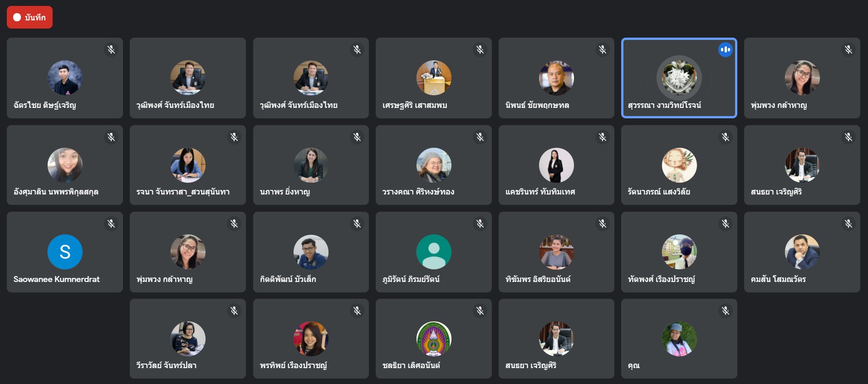Click muted mic icon on คมสัน โสมณวัตร tile
This screenshot has height=384, width=868.
click(848, 224)
